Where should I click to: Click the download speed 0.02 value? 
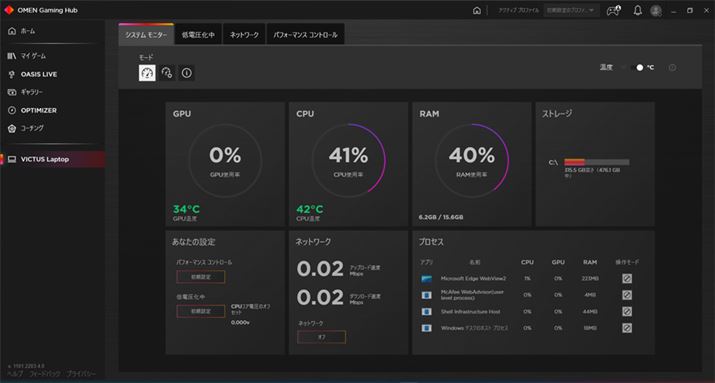point(320,298)
